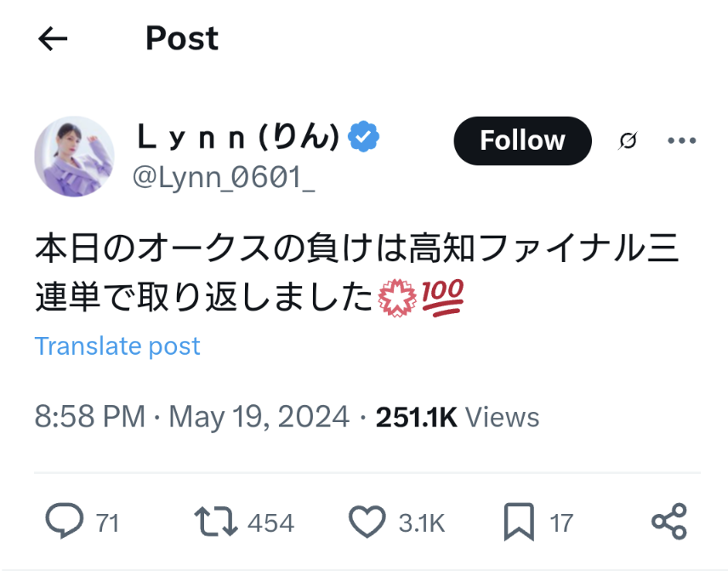
Task: Open Lynn's profile picture
Action: [x=74, y=157]
